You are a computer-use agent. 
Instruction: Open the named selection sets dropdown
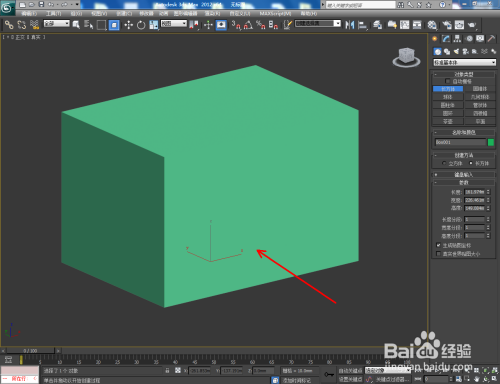318,23
